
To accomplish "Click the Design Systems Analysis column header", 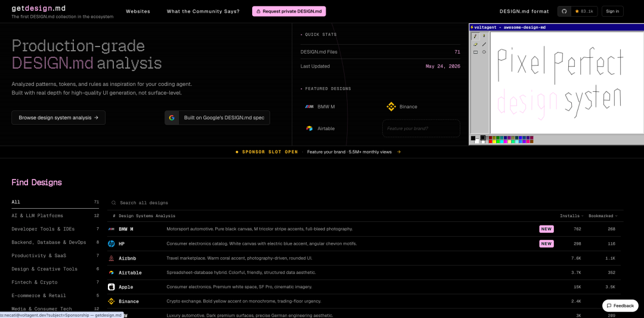I will [147, 216].
